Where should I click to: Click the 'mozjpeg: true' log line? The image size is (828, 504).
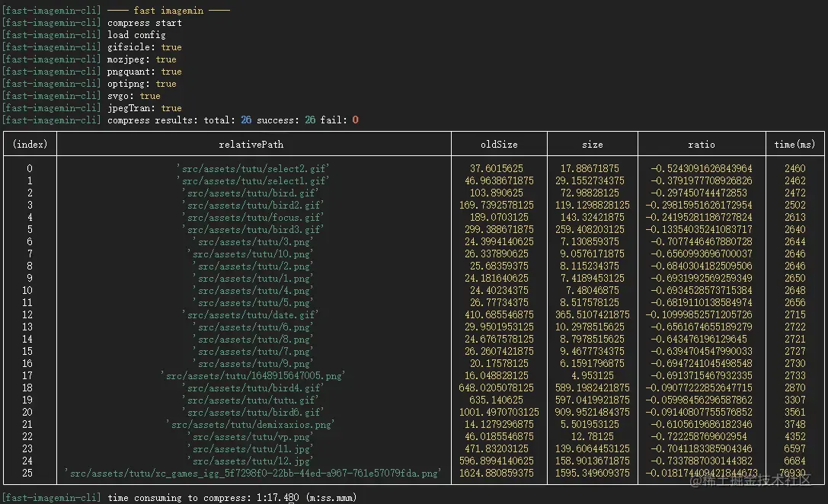[142, 59]
